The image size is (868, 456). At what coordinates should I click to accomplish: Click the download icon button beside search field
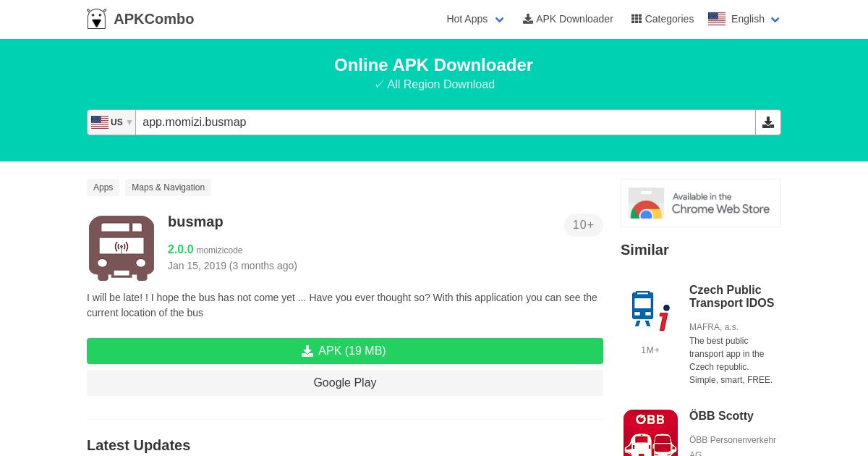point(768,122)
